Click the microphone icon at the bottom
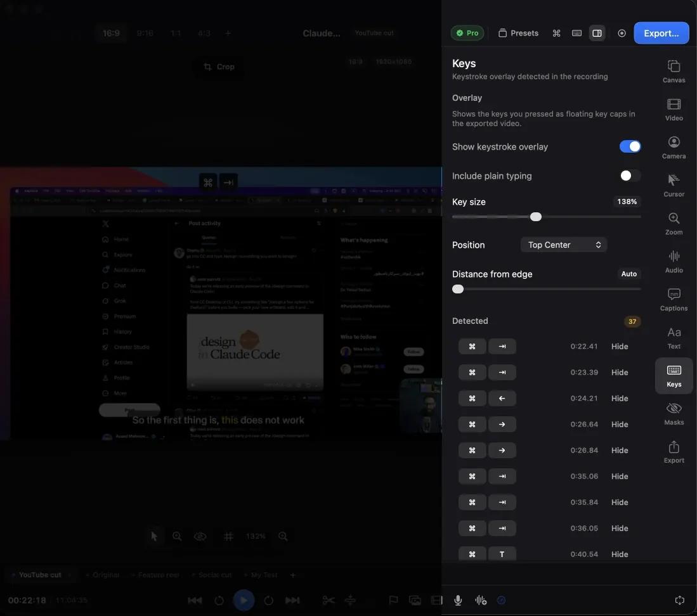The height and width of the screenshot is (616, 697). pos(458,600)
